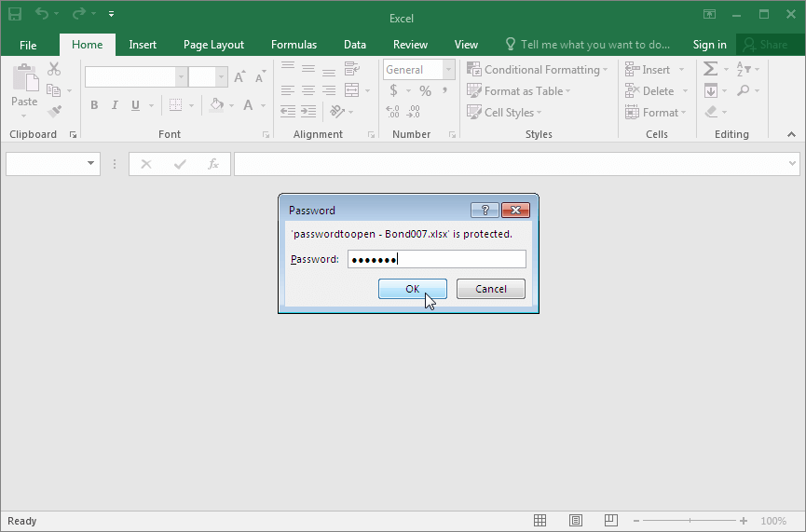
Task: Open Customize Quick Access Toolbar dropdown
Action: coord(112,14)
